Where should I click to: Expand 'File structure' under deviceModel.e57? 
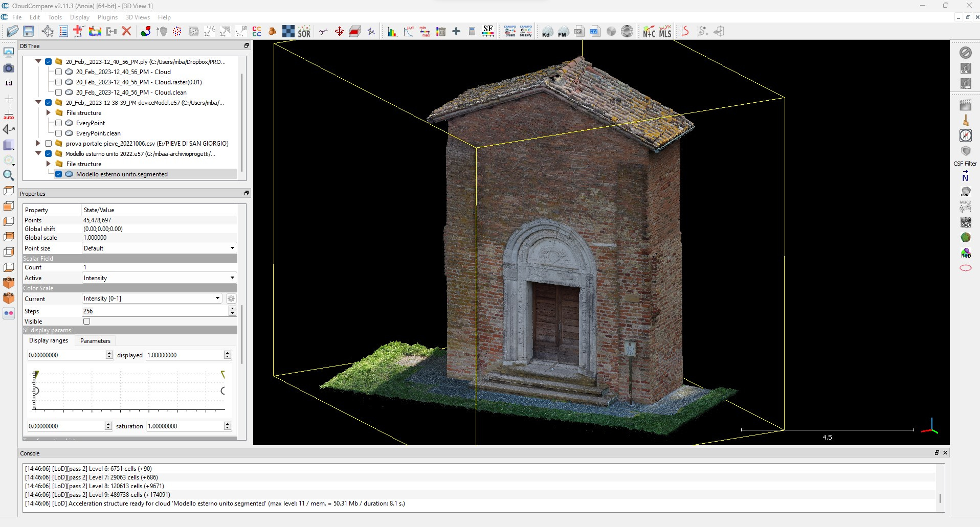[48, 112]
